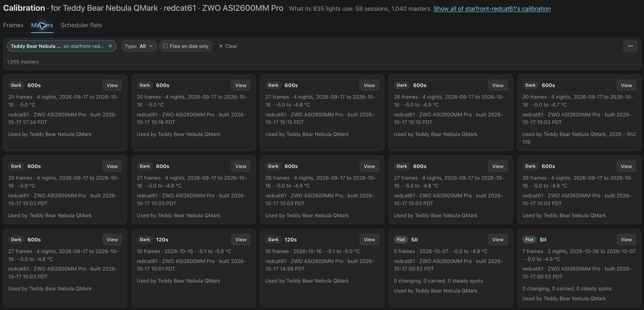This screenshot has height=310, width=644.
Task: View the Dark 600s master built 15:16 PDT
Action: click(x=241, y=85)
